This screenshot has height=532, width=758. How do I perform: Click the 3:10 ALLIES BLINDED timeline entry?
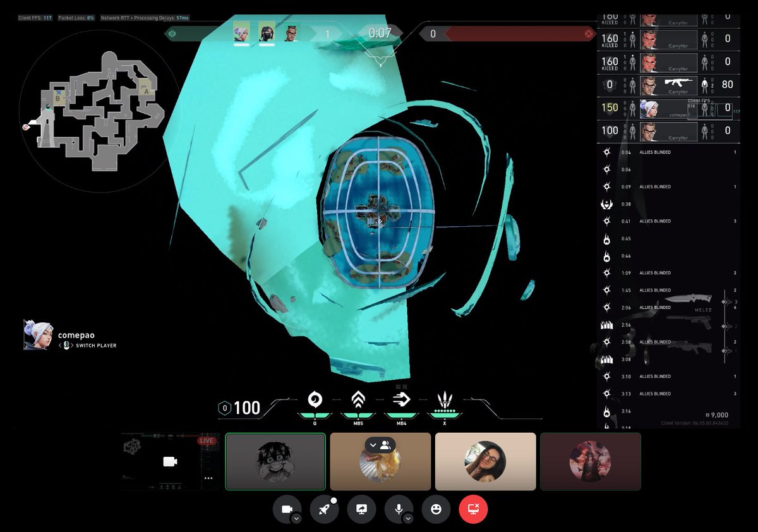(x=668, y=377)
